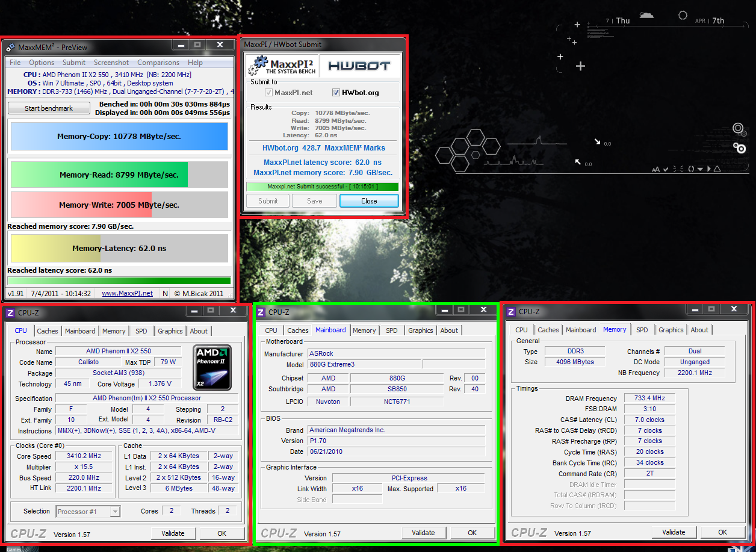The height and width of the screenshot is (552, 756).
Task: Click the FSB:DRAM 3:10 value
Action: click(x=649, y=409)
